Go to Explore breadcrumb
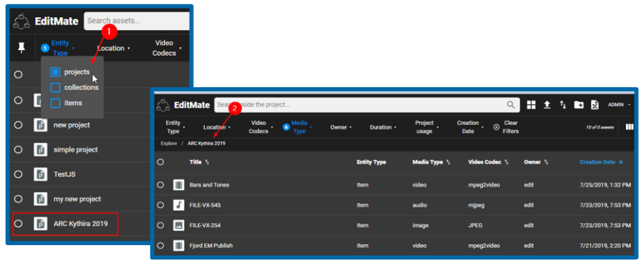644x263 pixels. click(x=169, y=144)
